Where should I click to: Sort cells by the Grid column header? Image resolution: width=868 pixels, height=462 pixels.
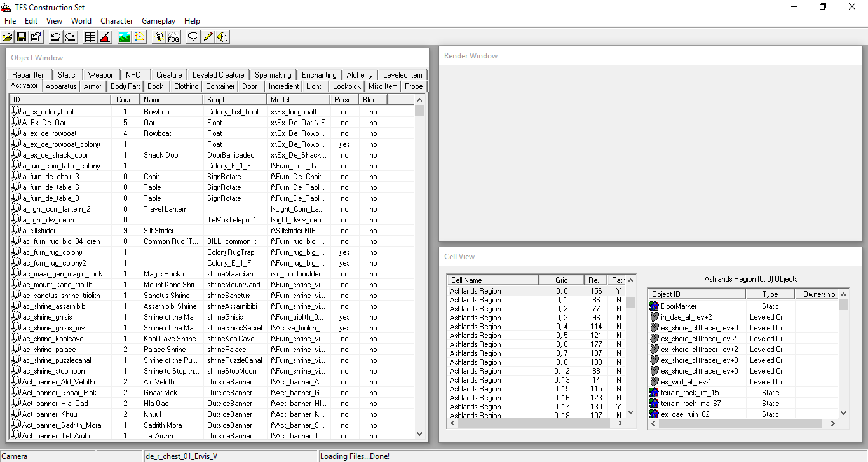(x=561, y=280)
